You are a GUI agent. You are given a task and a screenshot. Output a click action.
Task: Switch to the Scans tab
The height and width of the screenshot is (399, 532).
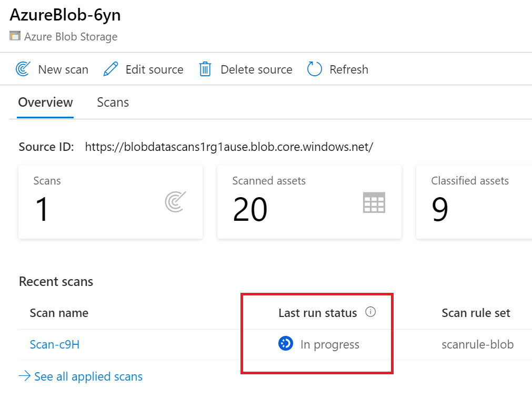click(x=113, y=102)
